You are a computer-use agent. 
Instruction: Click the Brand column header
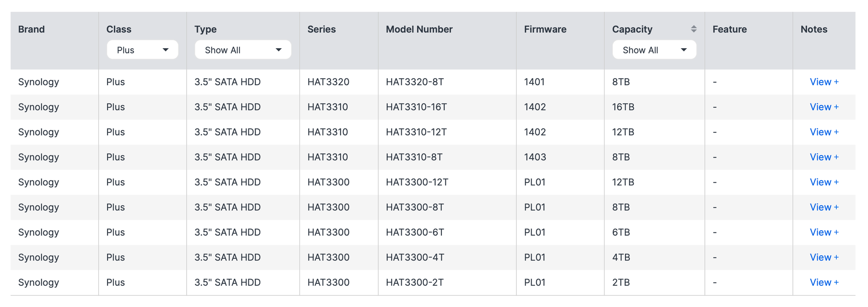[31, 29]
